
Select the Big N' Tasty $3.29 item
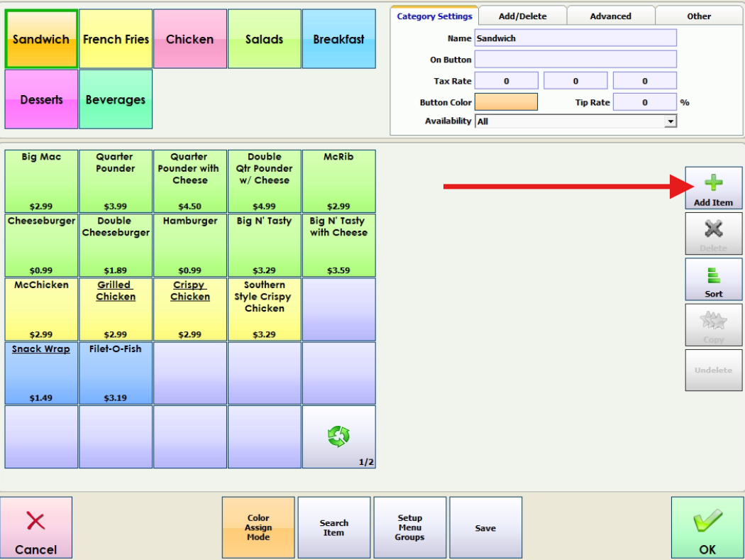(265, 246)
